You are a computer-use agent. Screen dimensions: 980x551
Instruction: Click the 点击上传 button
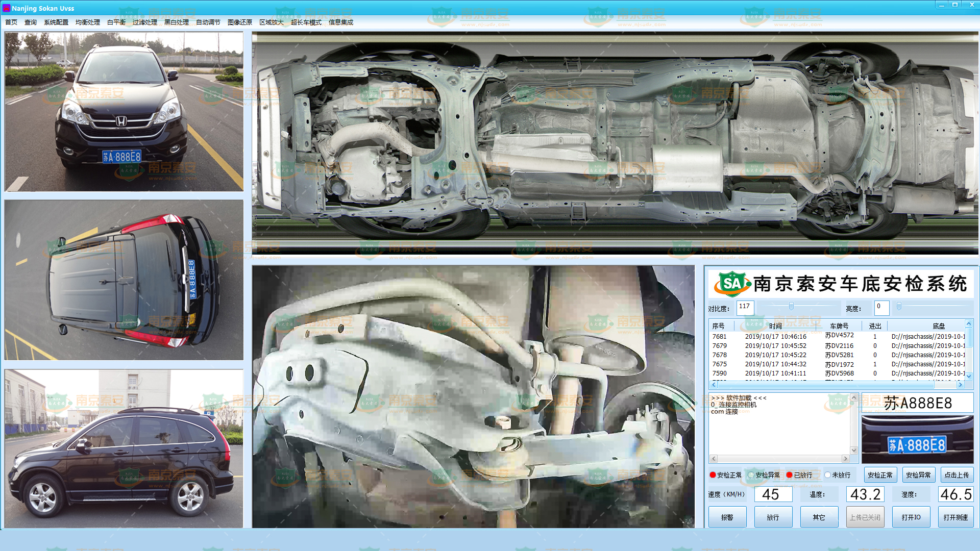click(956, 475)
